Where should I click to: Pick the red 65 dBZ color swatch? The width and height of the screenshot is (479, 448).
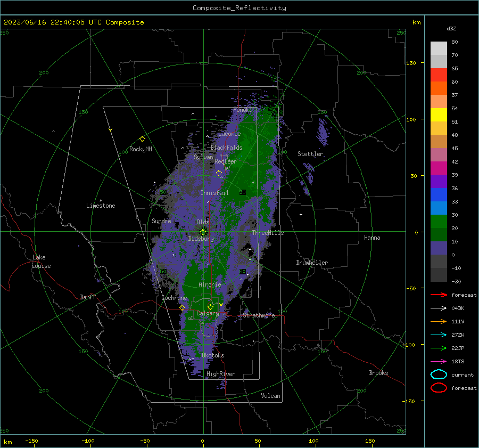click(439, 75)
